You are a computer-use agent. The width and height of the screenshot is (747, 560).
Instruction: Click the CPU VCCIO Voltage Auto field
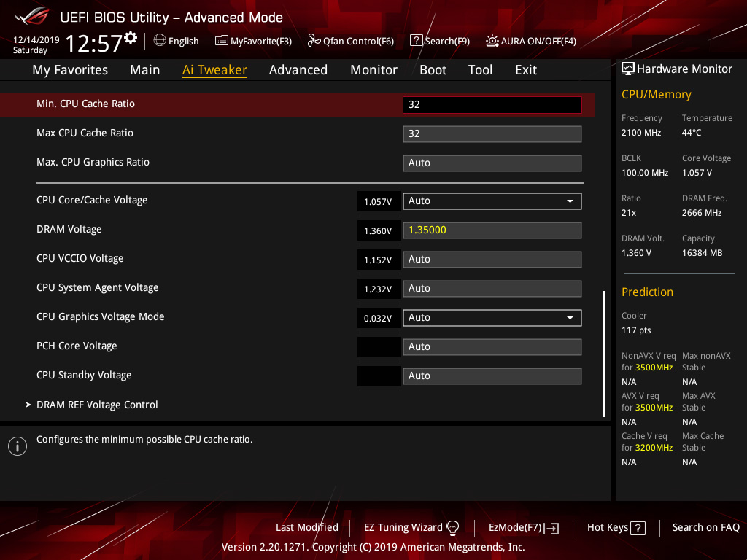[492, 260]
